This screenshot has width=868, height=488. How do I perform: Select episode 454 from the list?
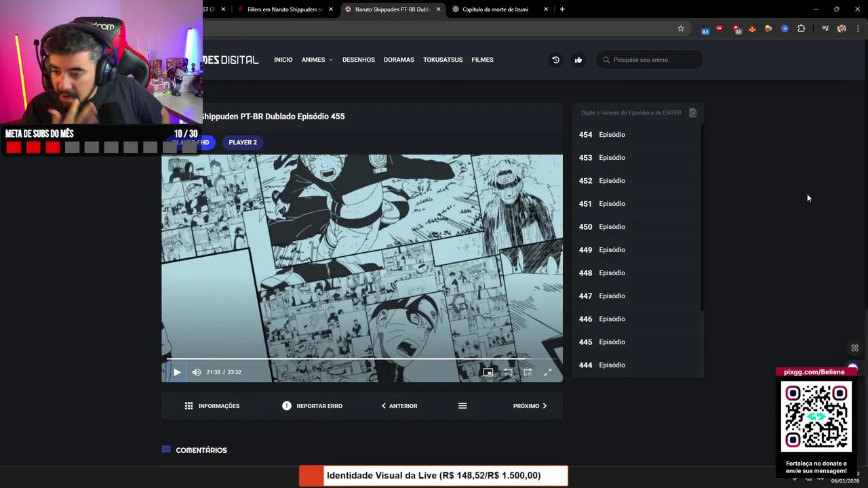tap(636, 135)
